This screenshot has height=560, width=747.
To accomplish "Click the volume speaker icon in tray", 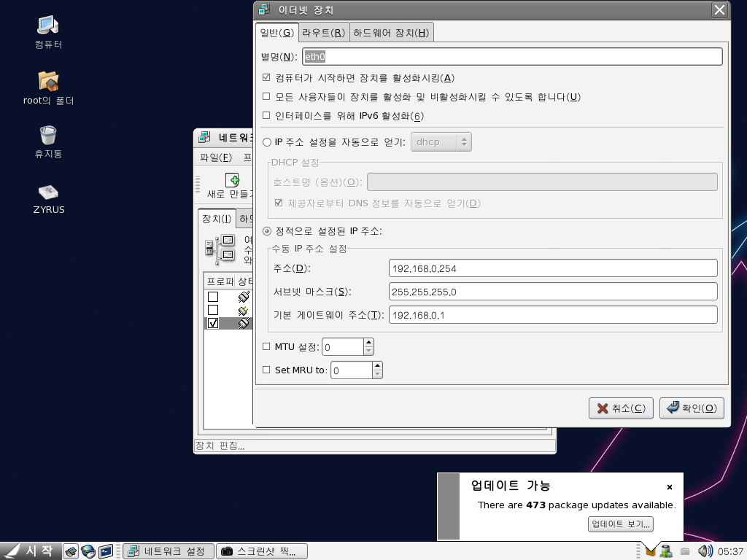I will (x=705, y=551).
